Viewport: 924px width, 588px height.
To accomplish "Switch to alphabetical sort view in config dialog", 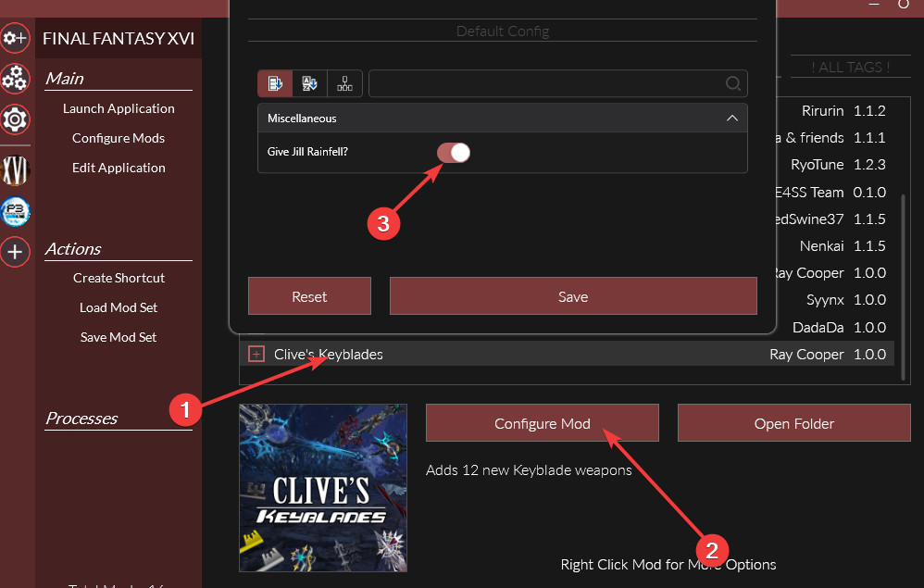I will pyautogui.click(x=309, y=83).
